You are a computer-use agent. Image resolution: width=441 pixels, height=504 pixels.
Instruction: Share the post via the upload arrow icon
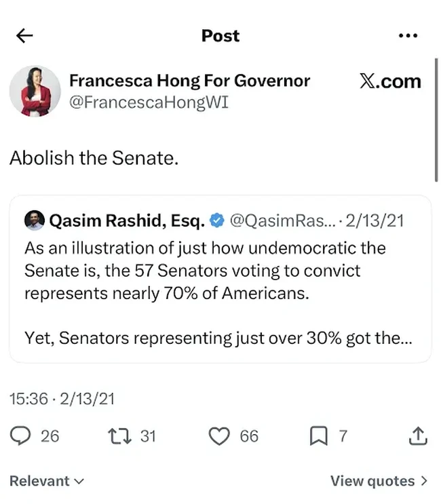pos(418,436)
